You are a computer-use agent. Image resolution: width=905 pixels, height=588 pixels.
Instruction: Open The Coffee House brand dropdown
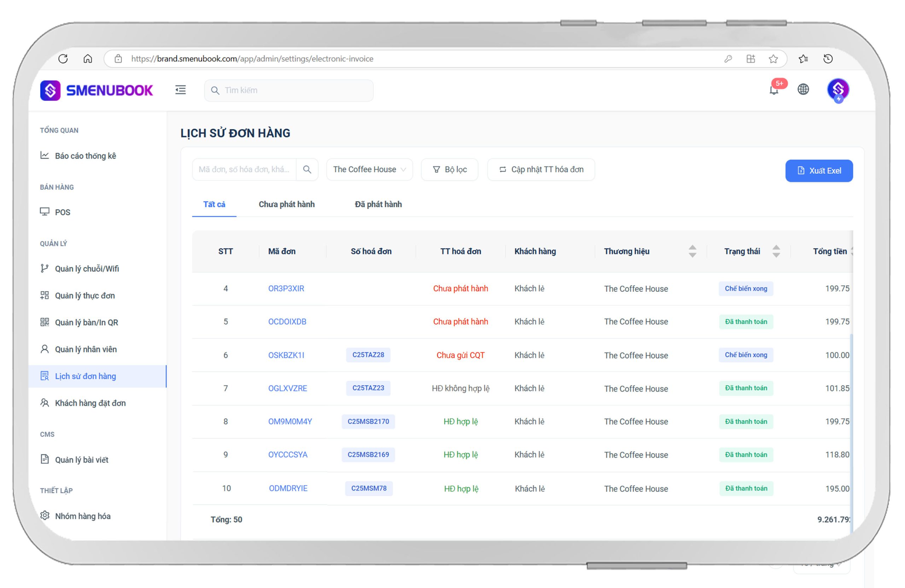pos(369,170)
